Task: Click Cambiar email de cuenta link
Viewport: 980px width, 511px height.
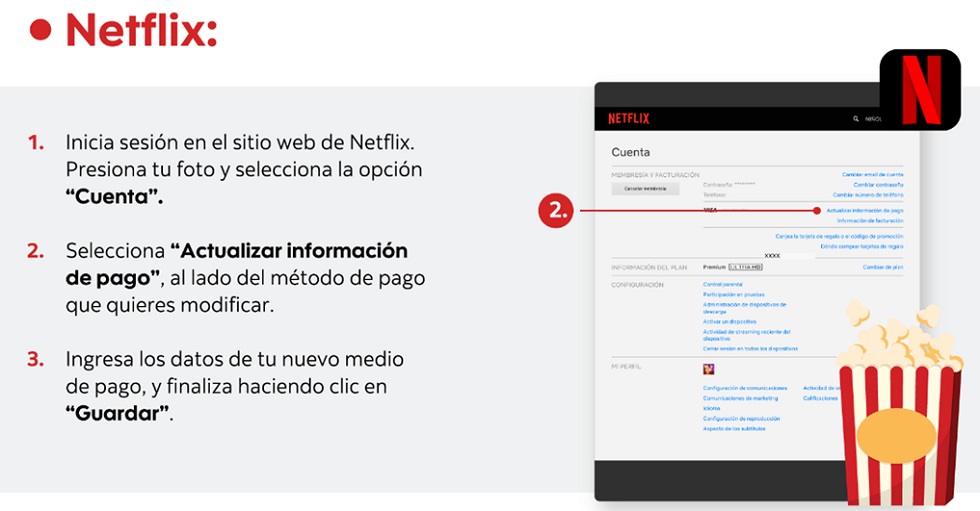Action: (x=872, y=175)
